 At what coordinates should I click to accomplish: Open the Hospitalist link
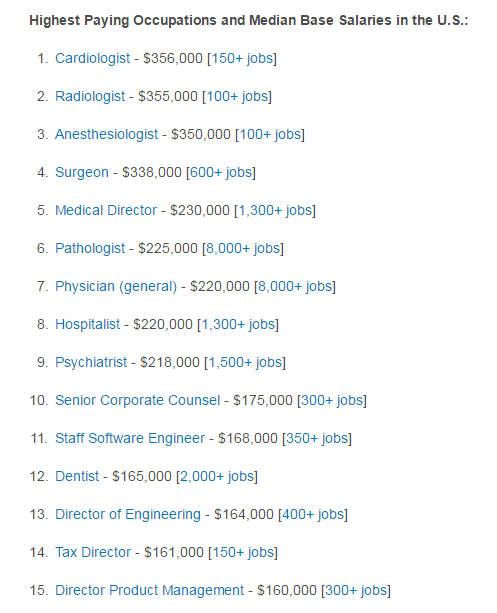click(x=88, y=324)
